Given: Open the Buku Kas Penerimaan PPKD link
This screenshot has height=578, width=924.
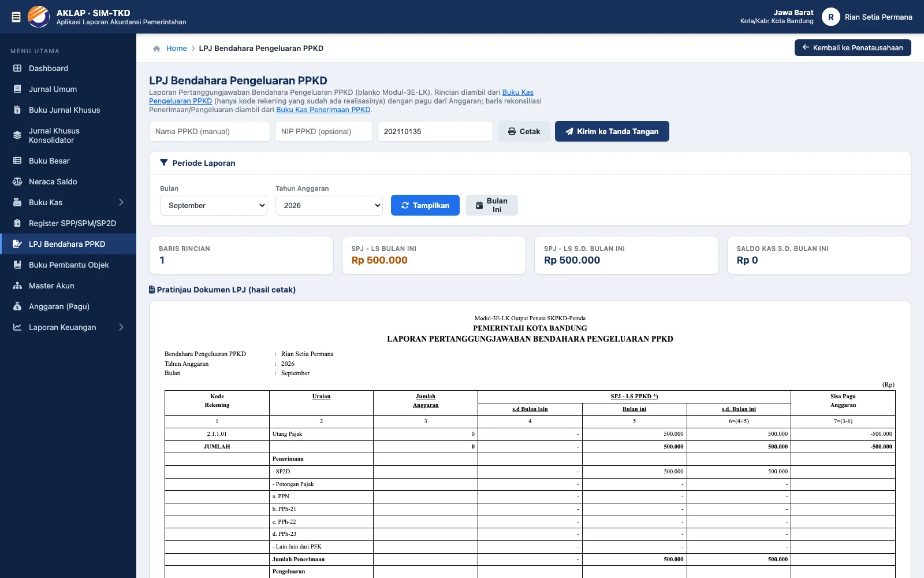Looking at the screenshot, I should (x=323, y=110).
